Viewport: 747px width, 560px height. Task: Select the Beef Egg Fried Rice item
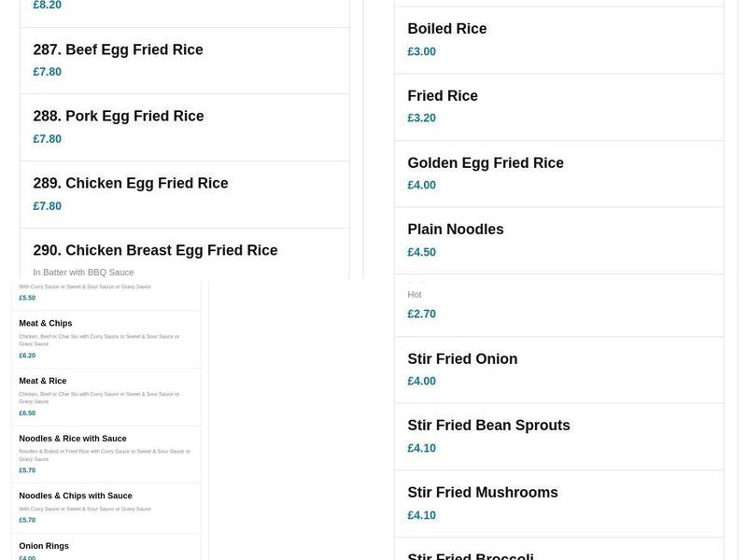pos(116,49)
